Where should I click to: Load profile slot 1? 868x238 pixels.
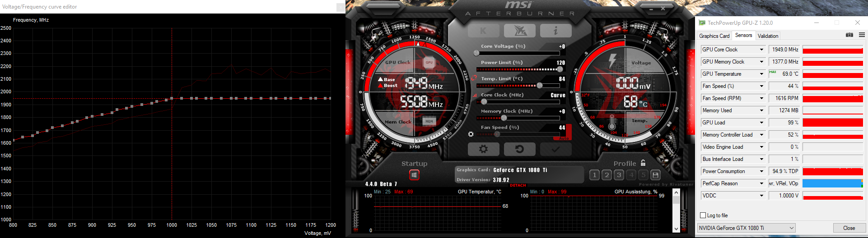[594, 175]
